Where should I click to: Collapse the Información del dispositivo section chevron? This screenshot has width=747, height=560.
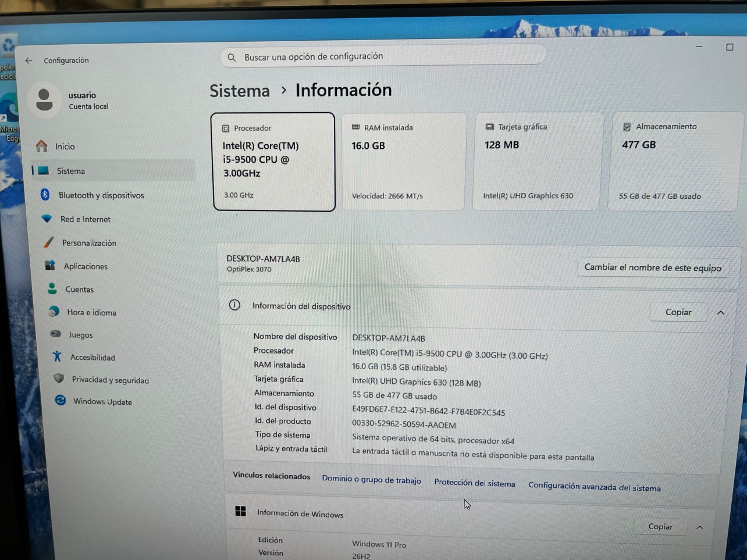tap(721, 313)
